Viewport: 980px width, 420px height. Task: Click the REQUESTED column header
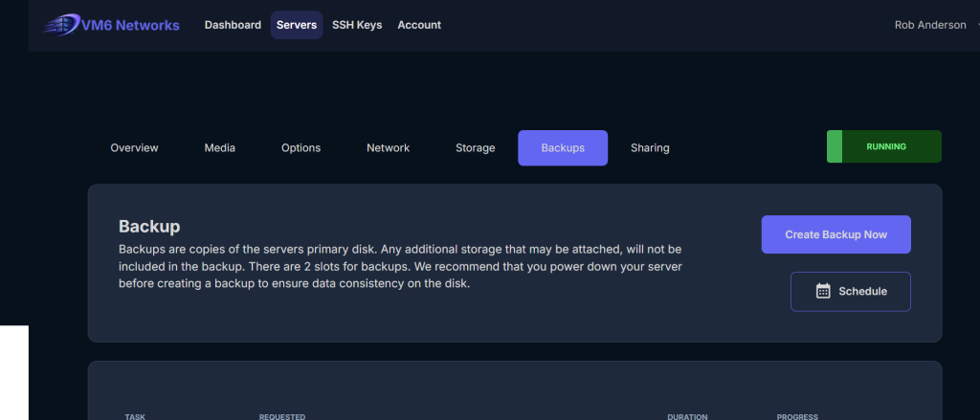(x=282, y=416)
